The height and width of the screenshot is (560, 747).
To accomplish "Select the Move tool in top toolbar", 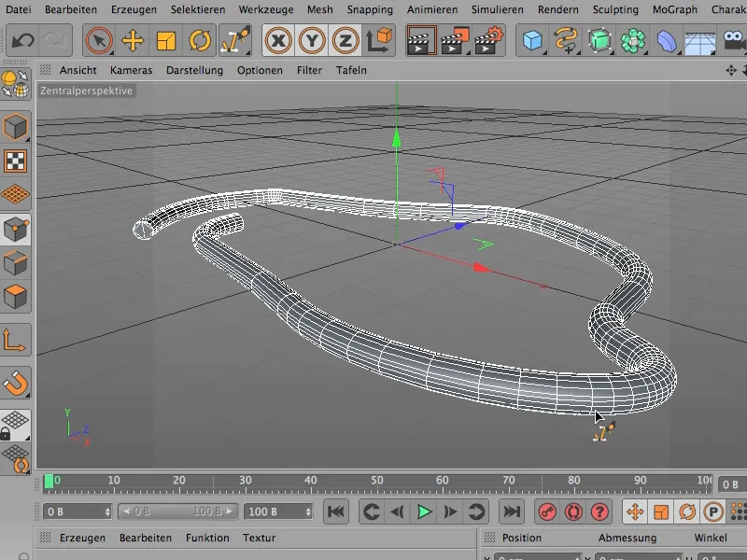I will tap(133, 40).
